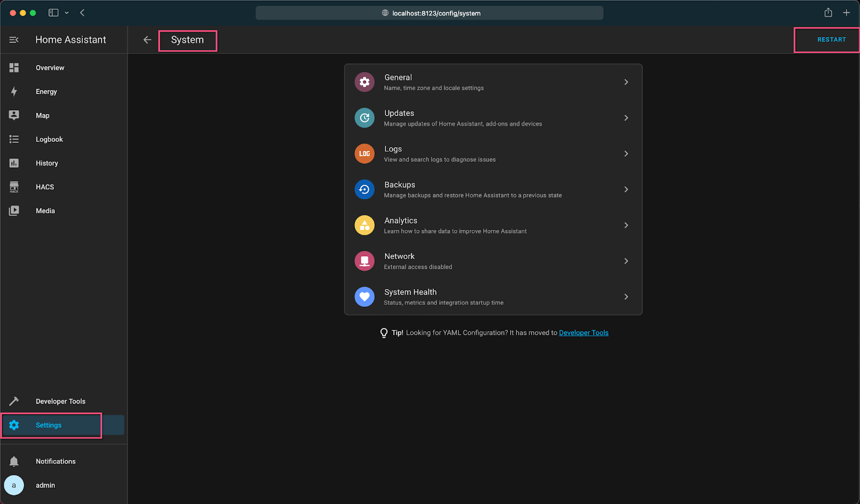Open the Settings sidebar label

click(x=48, y=425)
